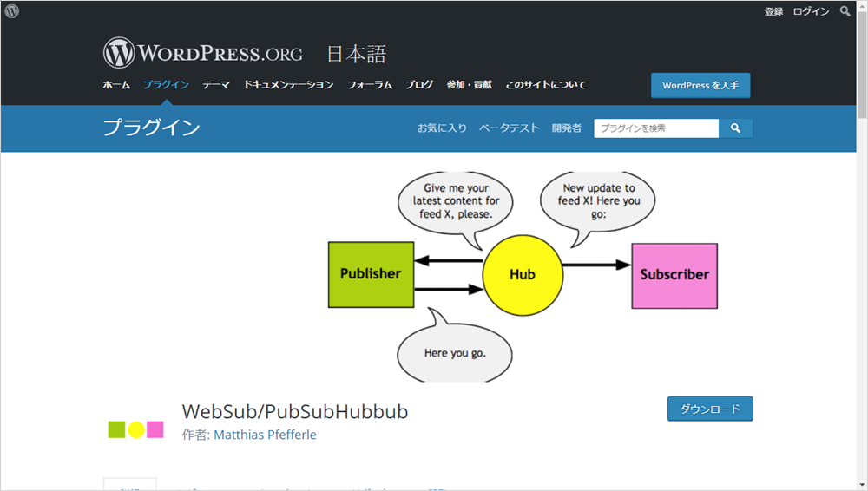The height and width of the screenshot is (491, 868).
Task: Submit plugin search with magnifier button
Action: point(735,128)
